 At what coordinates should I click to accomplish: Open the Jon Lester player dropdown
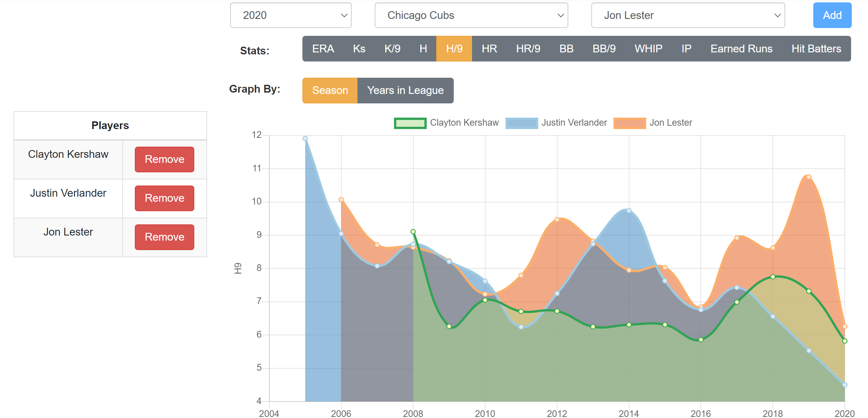click(688, 15)
